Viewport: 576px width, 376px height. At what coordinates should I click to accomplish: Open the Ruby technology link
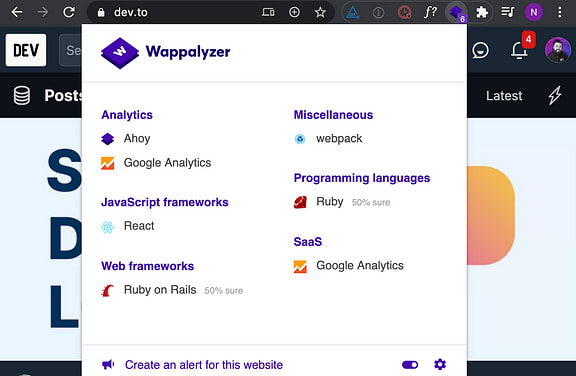coord(330,202)
